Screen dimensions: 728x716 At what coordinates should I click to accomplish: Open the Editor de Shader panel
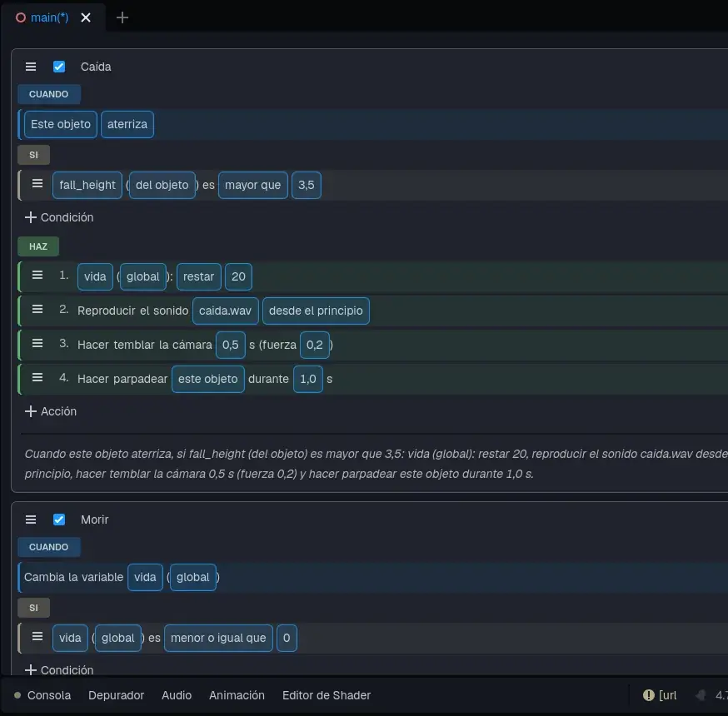(x=327, y=695)
